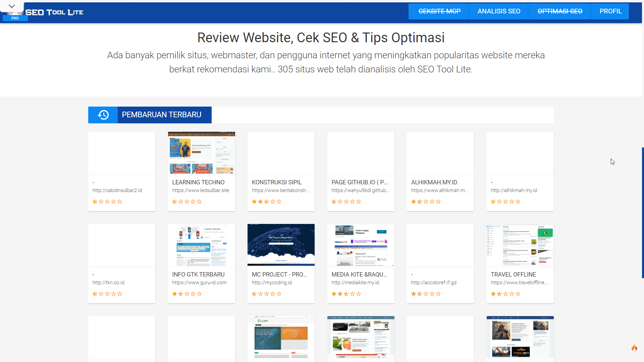This screenshot has width=644, height=362.
Task: Open the INFO GTK TERBARU title link
Action: point(198,275)
